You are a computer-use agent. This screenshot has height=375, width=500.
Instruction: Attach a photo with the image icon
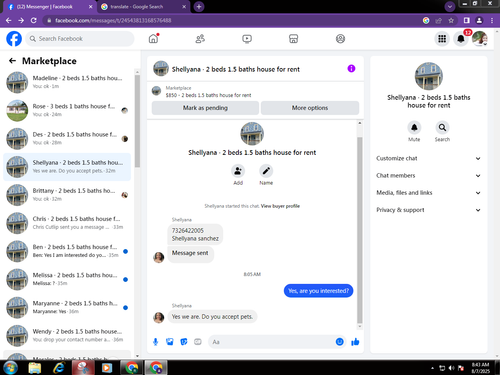coord(170,342)
